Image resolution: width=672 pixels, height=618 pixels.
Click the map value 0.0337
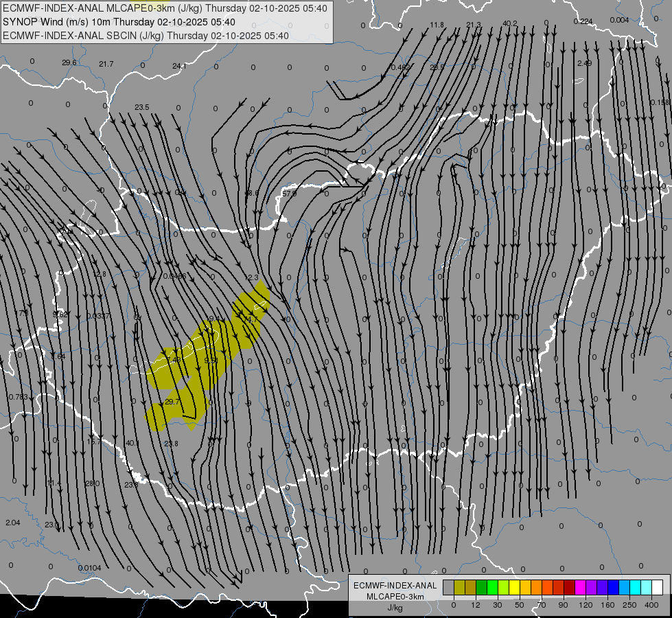pos(98,316)
